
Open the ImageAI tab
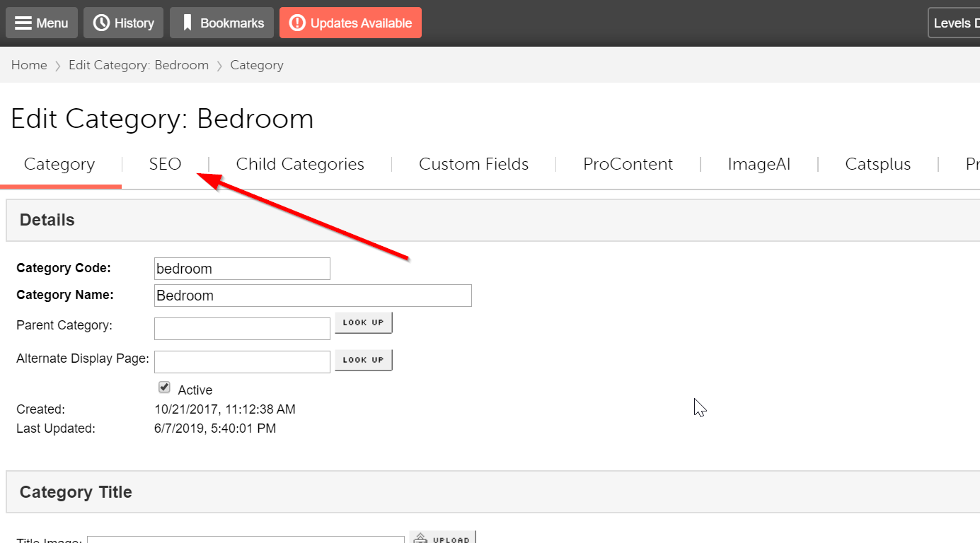(x=759, y=164)
